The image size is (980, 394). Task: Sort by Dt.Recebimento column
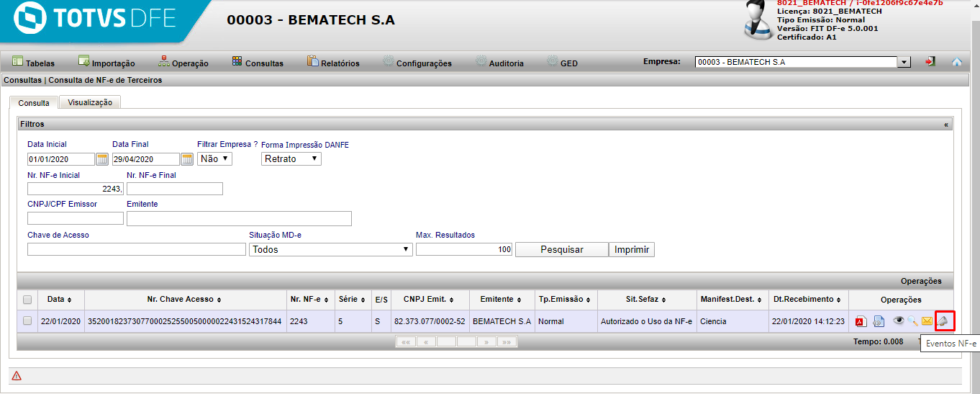pyautogui.click(x=808, y=299)
